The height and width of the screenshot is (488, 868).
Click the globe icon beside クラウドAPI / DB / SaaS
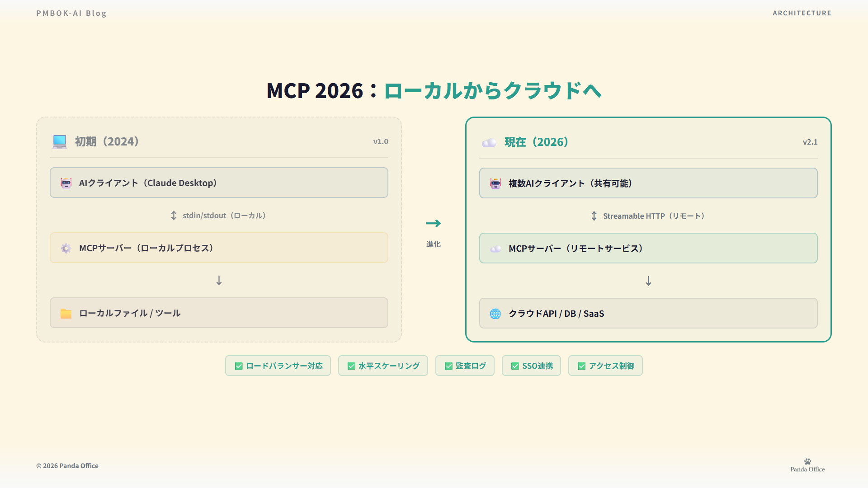pyautogui.click(x=495, y=314)
